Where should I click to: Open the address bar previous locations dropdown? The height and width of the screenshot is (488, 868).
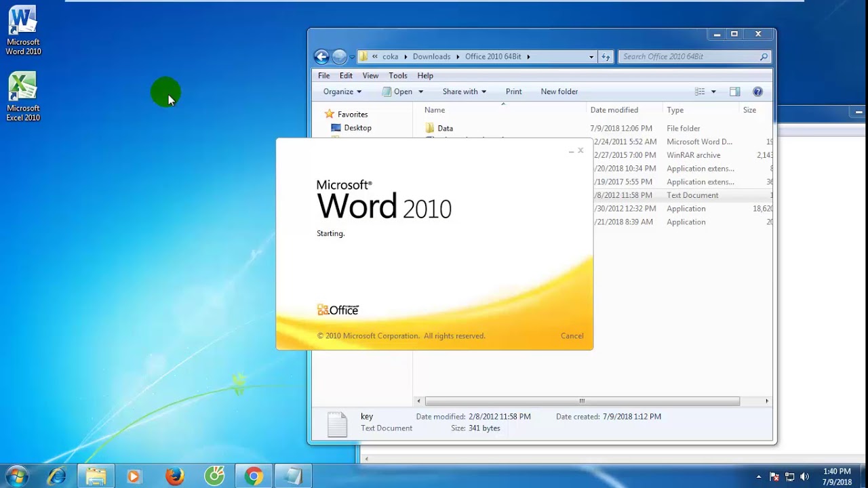pos(591,57)
